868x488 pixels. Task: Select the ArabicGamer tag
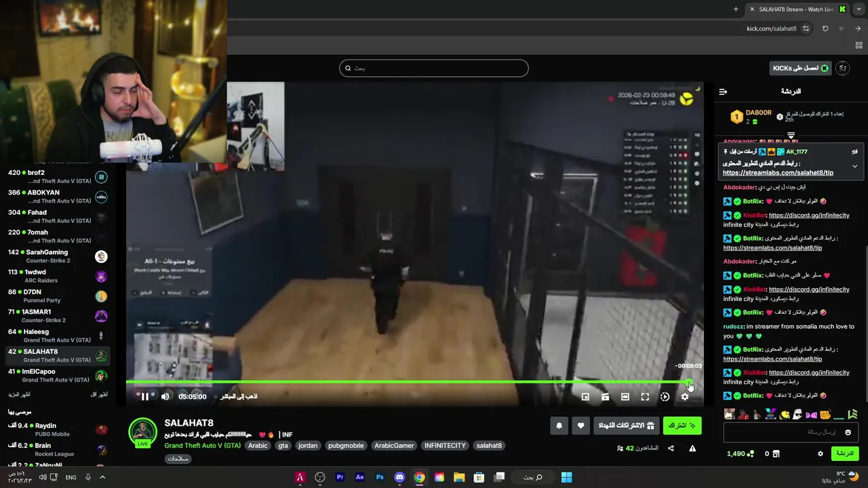[394, 445]
